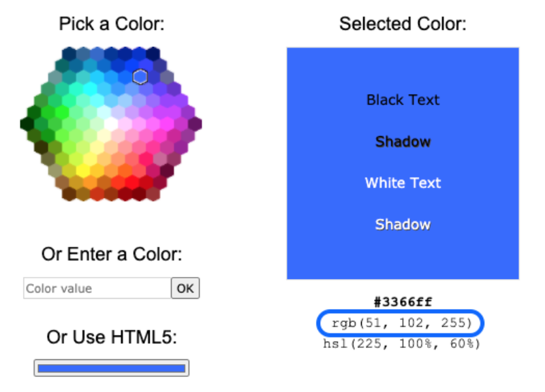Pick the pure red hexagon near bottom
545x392 pixels.
click(x=132, y=182)
